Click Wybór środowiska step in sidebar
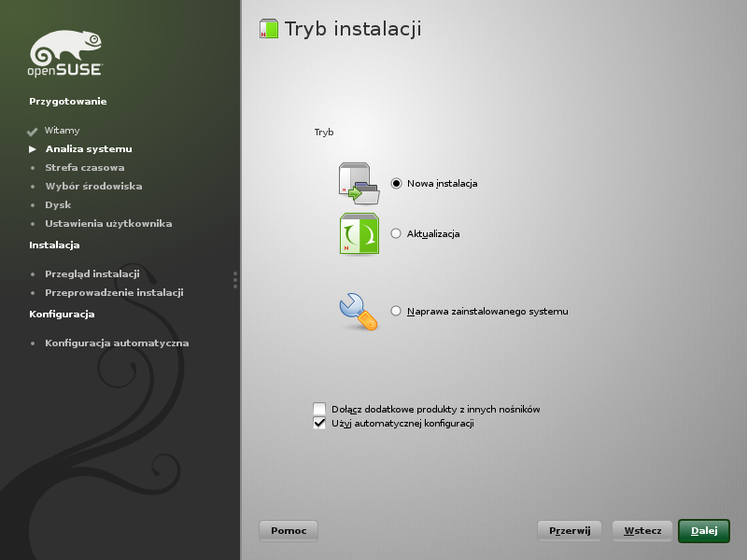The image size is (747, 560). [93, 187]
